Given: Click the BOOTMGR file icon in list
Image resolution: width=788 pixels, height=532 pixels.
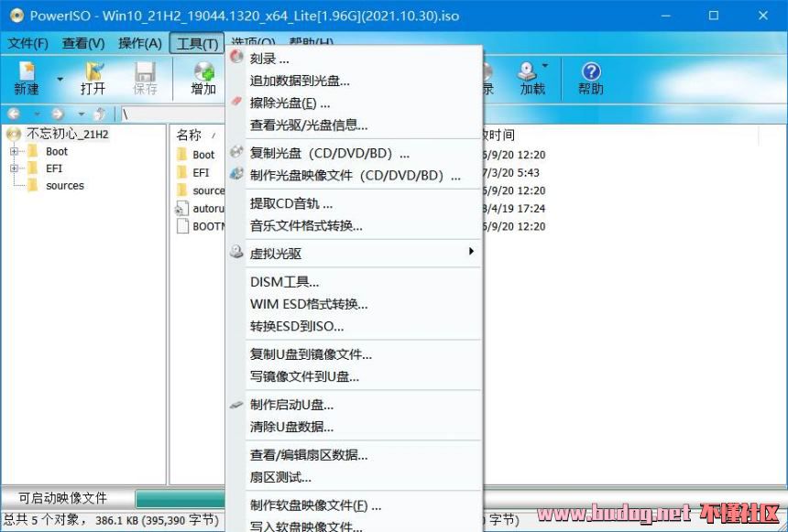Looking at the screenshot, I should (x=182, y=226).
